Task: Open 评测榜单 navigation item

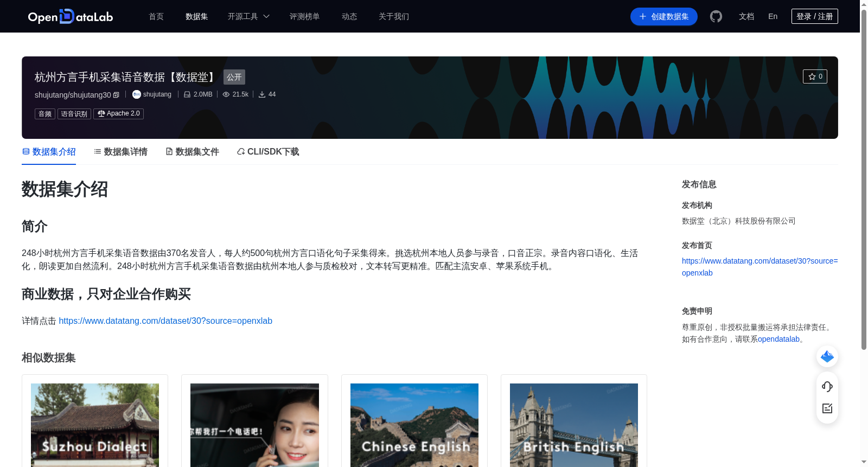Action: 304,17
